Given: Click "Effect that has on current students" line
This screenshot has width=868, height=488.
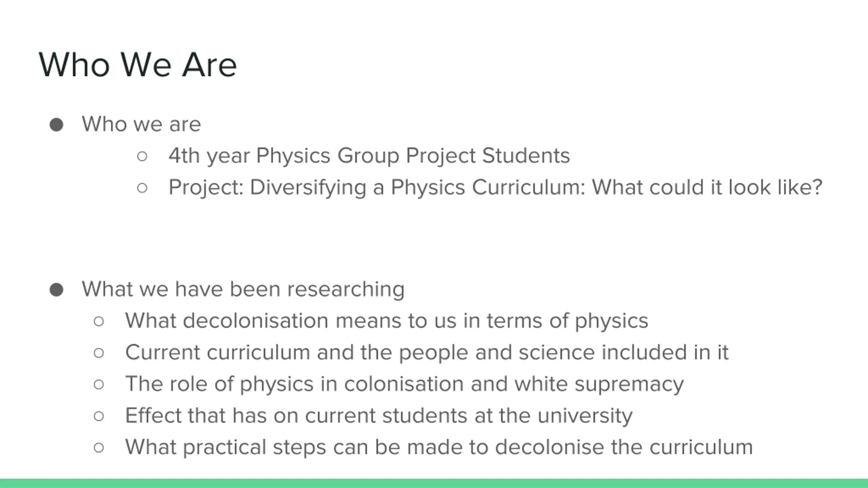Looking at the screenshot, I should coord(379,415).
